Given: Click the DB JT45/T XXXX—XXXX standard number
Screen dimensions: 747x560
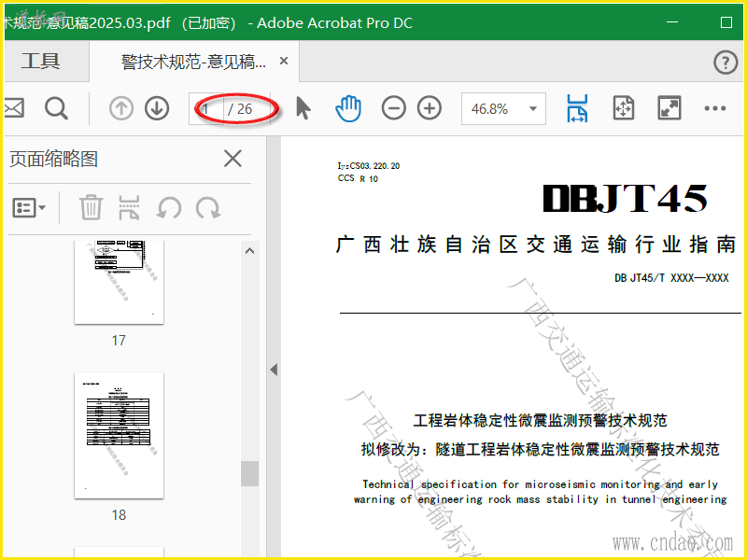Looking at the screenshot, I should (x=671, y=278).
